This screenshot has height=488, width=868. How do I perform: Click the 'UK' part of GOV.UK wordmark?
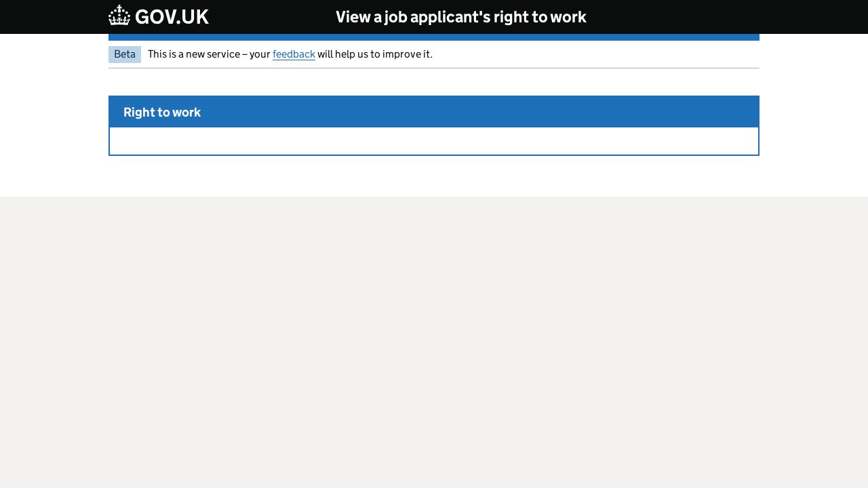point(195,17)
